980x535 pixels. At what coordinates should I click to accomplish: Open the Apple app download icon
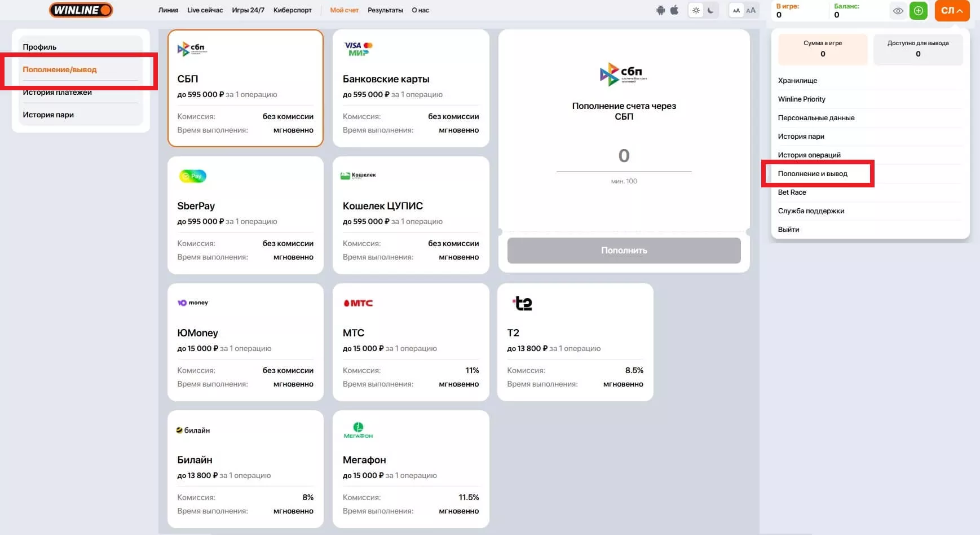[x=674, y=10]
